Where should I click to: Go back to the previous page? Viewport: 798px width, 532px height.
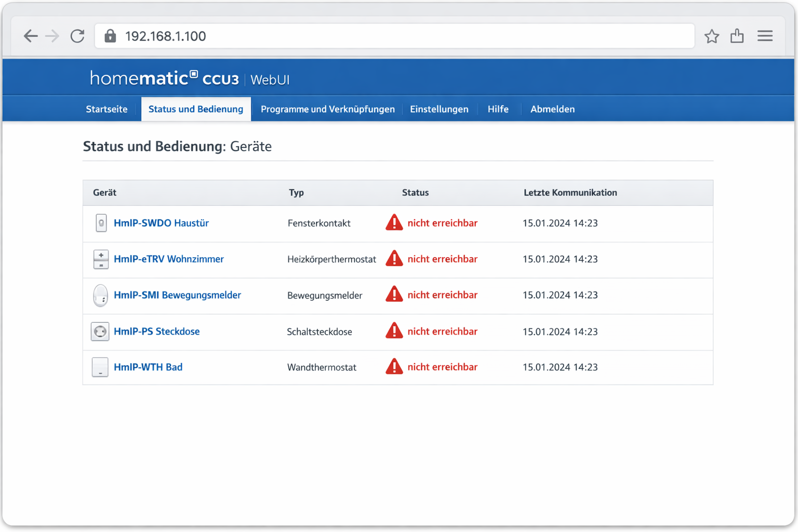tap(31, 36)
